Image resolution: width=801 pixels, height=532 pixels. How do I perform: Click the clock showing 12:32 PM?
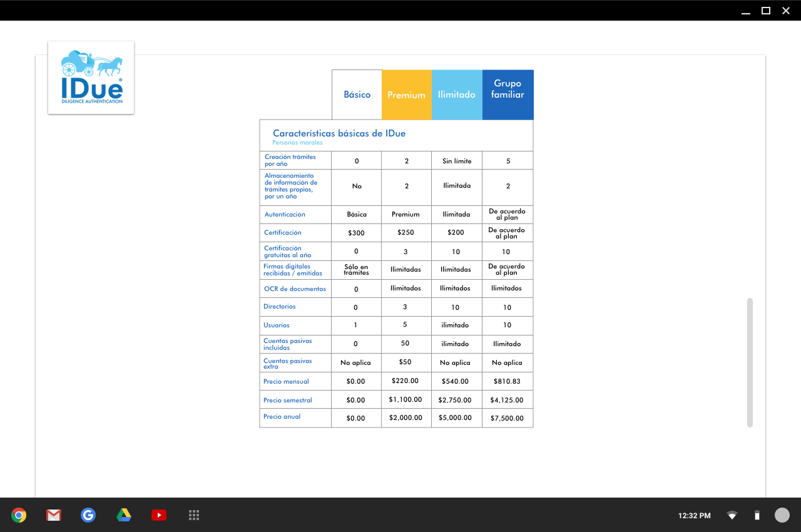[694, 516]
